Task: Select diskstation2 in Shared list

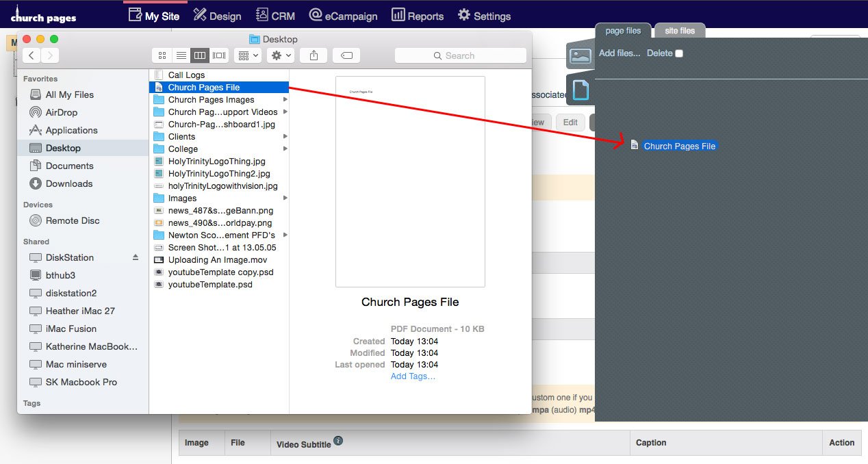Action: 71,293
